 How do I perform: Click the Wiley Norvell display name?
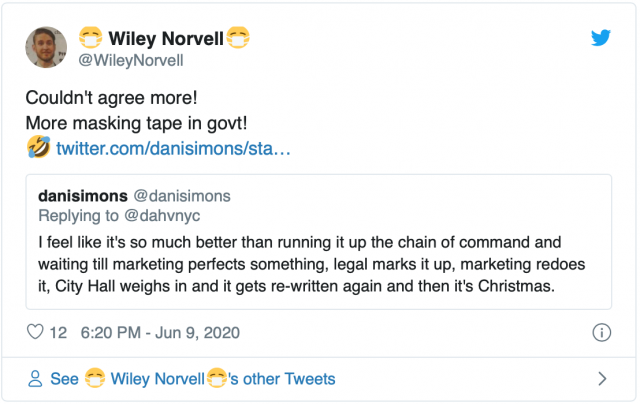tap(165, 39)
